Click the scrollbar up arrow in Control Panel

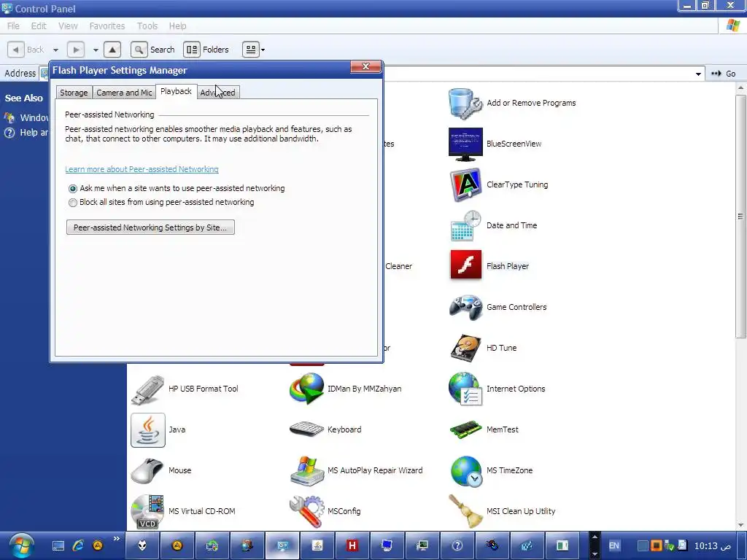(x=740, y=88)
